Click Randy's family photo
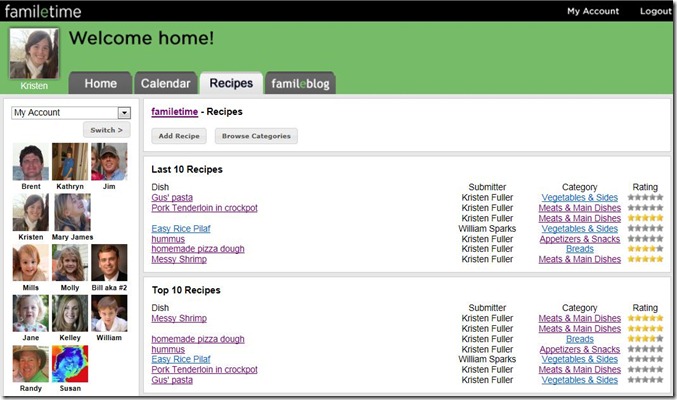The width and height of the screenshot is (677, 400). click(x=31, y=364)
